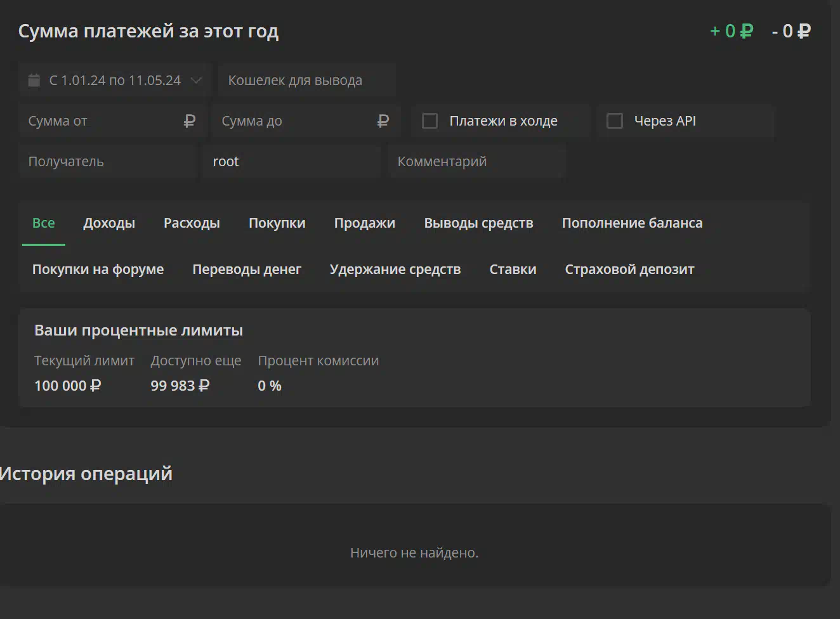The width and height of the screenshot is (840, 619).
Task: Click the Доступно еще label
Action: point(196,361)
